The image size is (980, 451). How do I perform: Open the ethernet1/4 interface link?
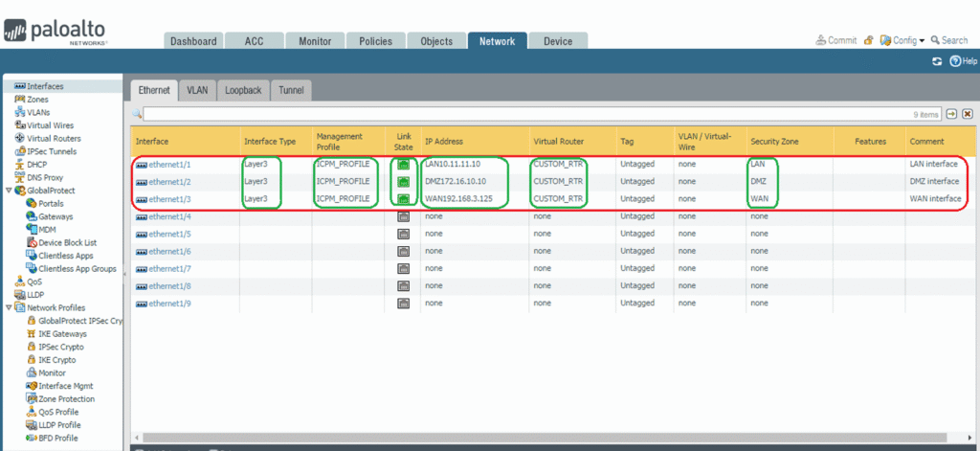[x=169, y=216]
